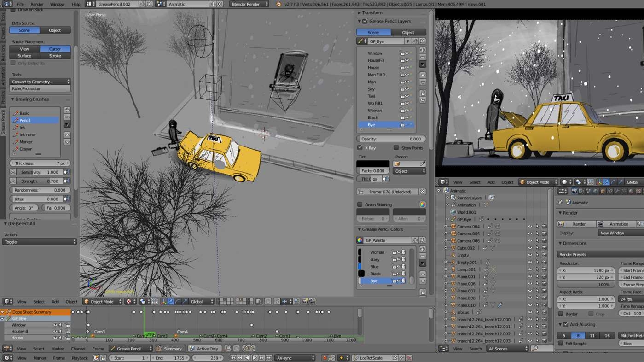Open the Playback menu in the timeline
The image size is (644, 362).
(x=79, y=358)
